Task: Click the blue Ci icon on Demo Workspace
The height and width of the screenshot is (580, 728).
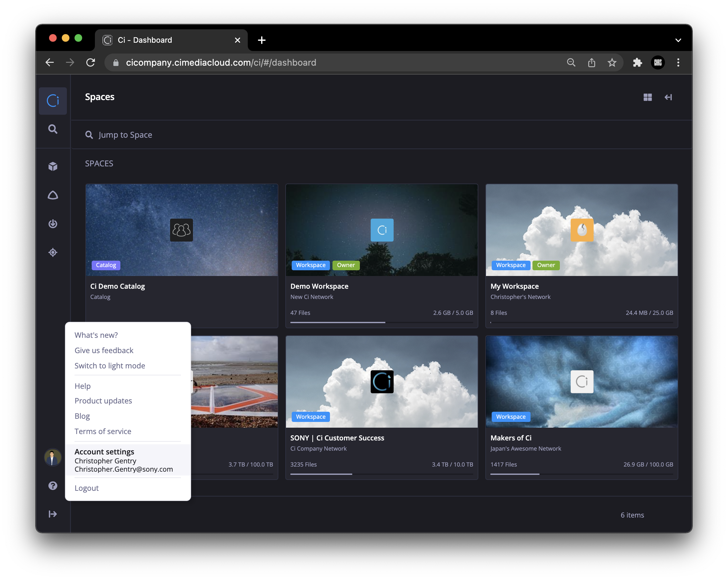Action: [x=382, y=230]
